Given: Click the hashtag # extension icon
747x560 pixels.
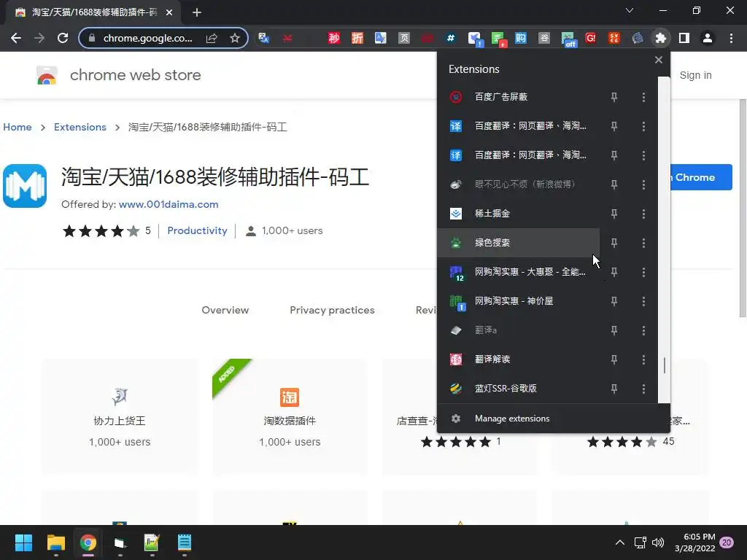Looking at the screenshot, I should (450, 38).
